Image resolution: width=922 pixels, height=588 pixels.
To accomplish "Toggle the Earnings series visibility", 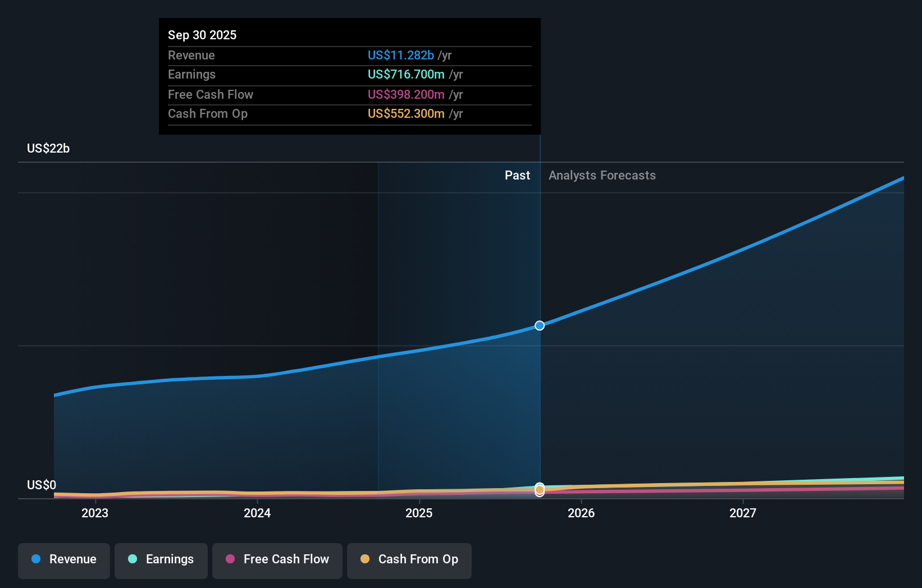I will click(161, 561).
